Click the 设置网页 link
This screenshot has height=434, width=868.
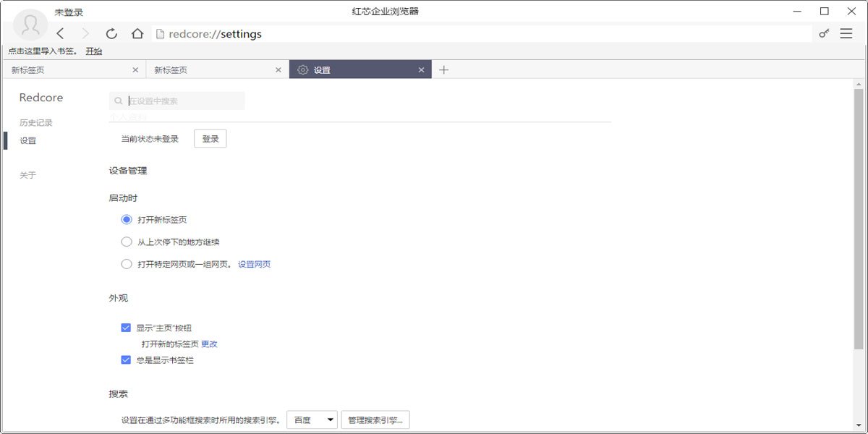coord(255,264)
